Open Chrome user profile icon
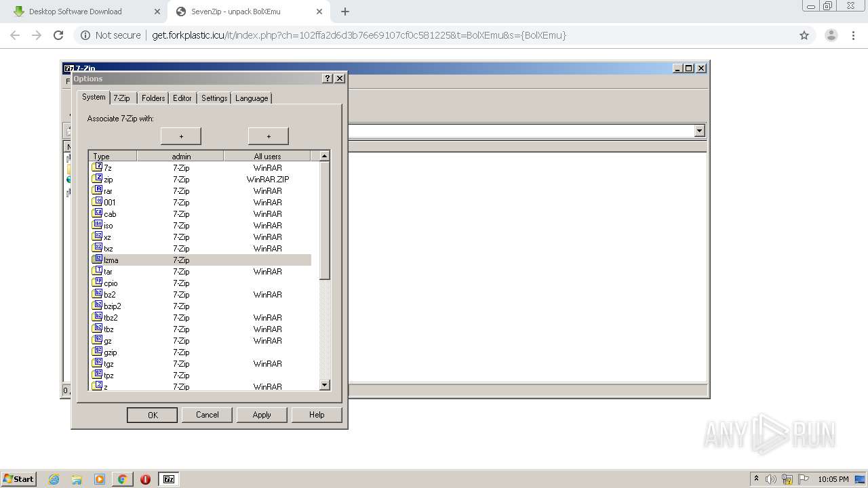 coord(831,35)
